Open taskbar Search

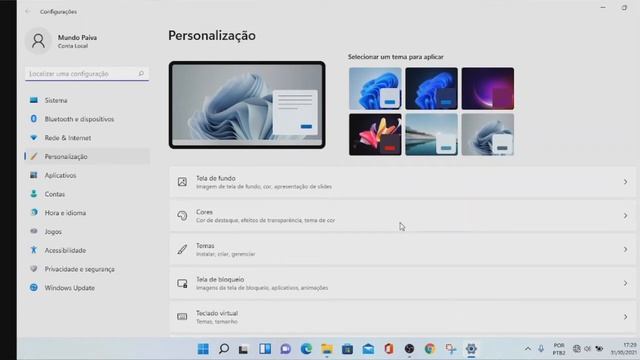click(x=224, y=349)
